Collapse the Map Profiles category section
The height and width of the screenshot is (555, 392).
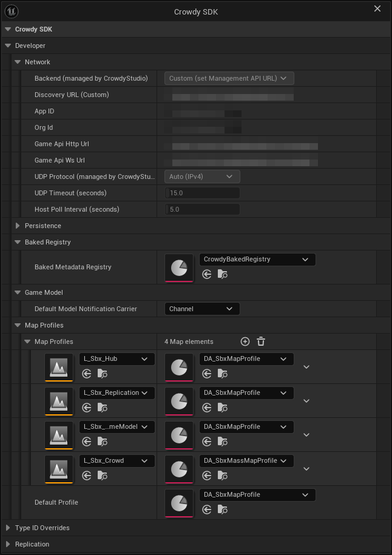pyautogui.click(x=18, y=325)
